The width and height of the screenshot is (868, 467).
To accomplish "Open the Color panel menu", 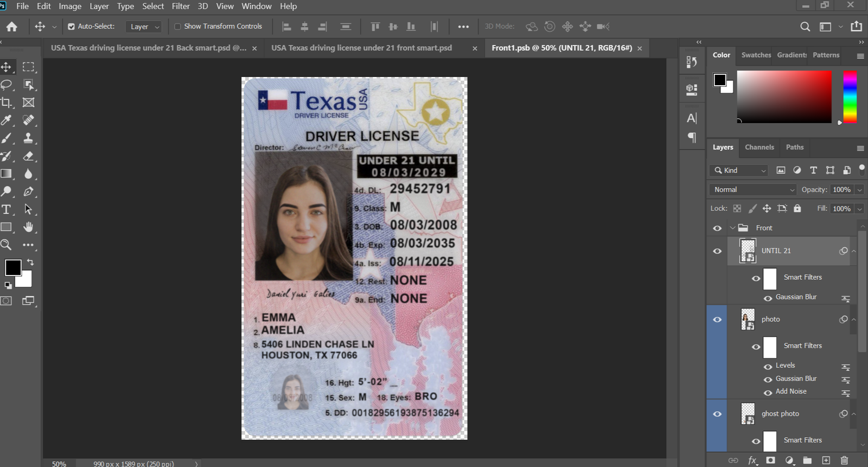I will (860, 56).
